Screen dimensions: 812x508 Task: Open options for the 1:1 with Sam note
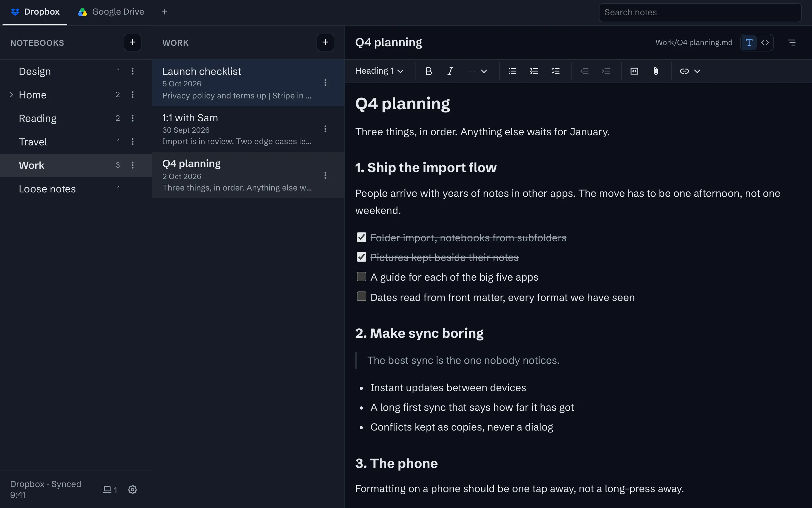pyautogui.click(x=325, y=129)
